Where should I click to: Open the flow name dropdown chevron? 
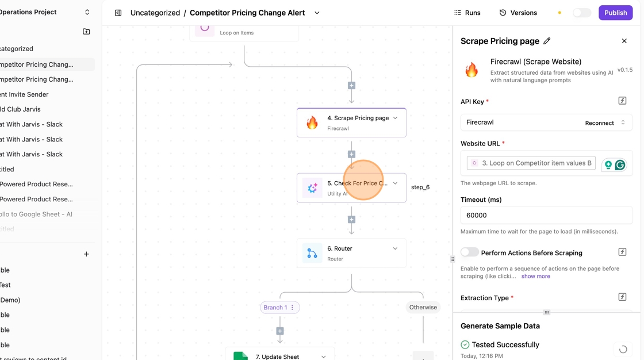coord(317,13)
